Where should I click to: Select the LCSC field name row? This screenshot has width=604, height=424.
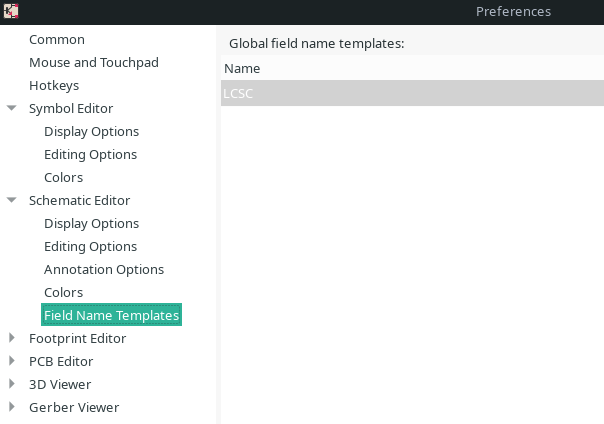[x=411, y=93]
